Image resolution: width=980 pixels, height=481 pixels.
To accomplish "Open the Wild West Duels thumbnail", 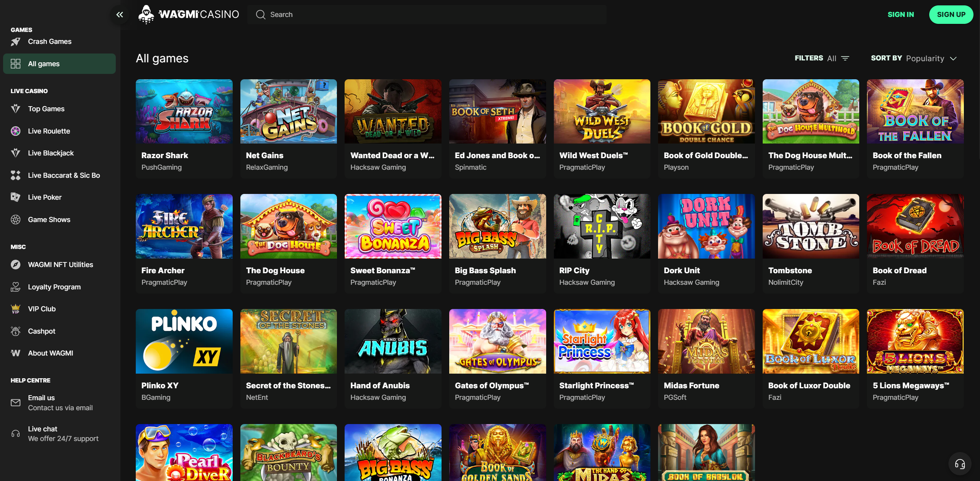I will point(602,112).
